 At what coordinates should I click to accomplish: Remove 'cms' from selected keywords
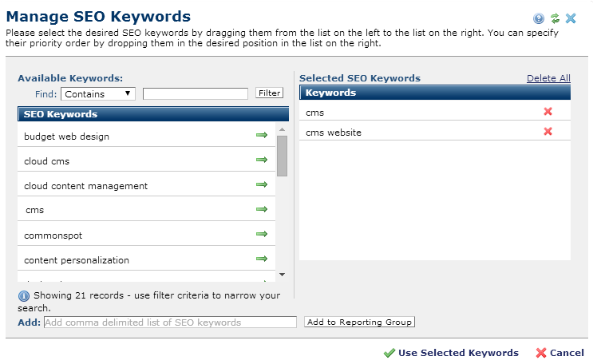point(548,112)
